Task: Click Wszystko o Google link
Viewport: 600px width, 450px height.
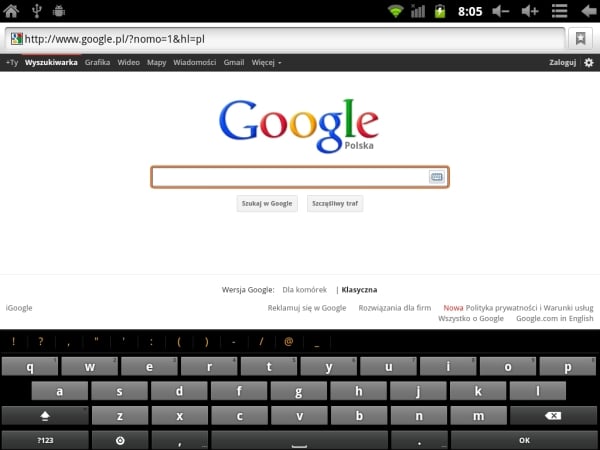Action: pyautogui.click(x=471, y=318)
